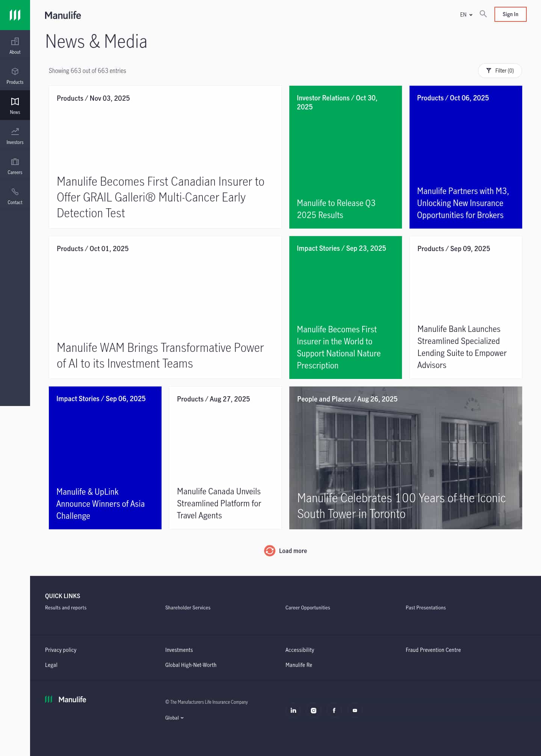Viewport: 541px width, 756px height.
Task: Click 'Showing 663 out of 663 entries' text
Action: [88, 71]
